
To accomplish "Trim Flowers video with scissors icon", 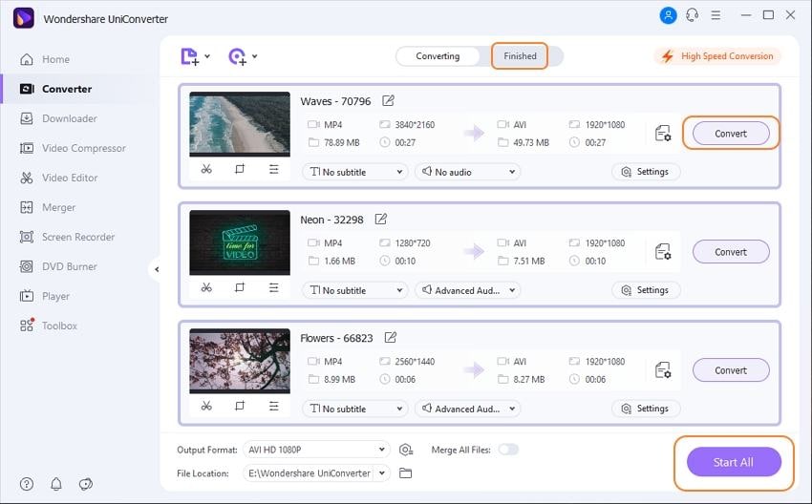I will click(206, 406).
